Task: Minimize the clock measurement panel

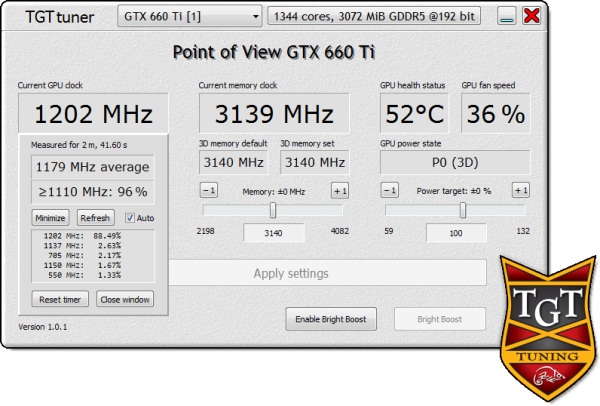Action: [50, 218]
